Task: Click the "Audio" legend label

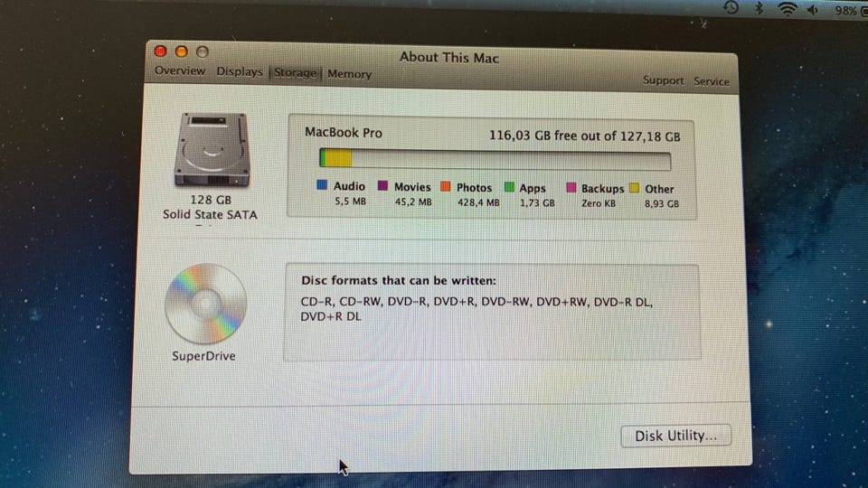Action: point(349,186)
